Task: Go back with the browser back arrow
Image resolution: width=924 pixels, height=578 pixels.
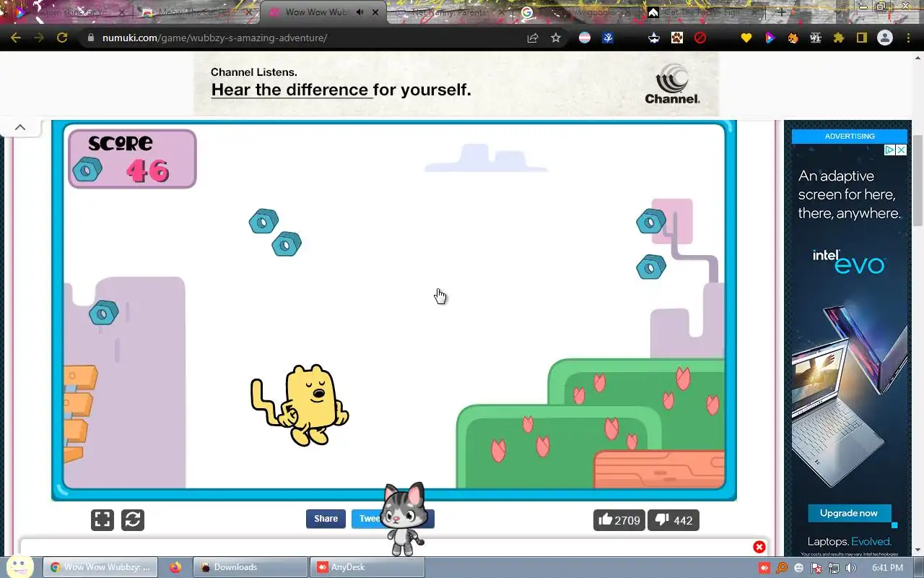Action: [x=16, y=38]
